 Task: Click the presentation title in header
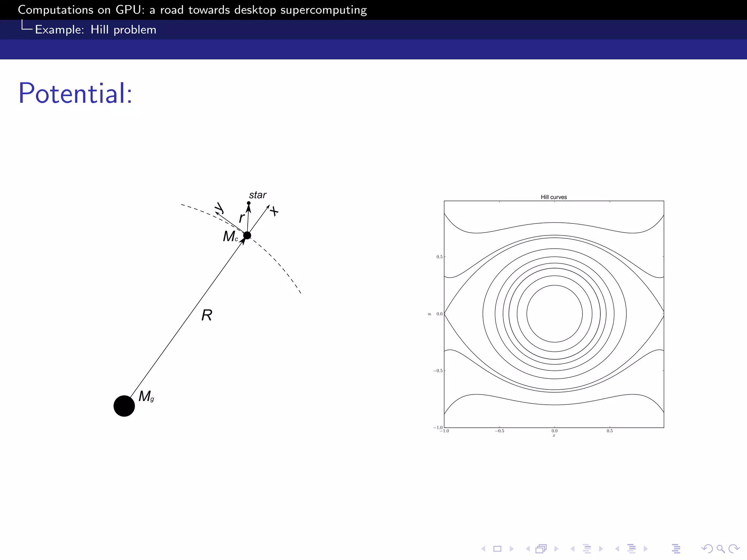point(192,10)
